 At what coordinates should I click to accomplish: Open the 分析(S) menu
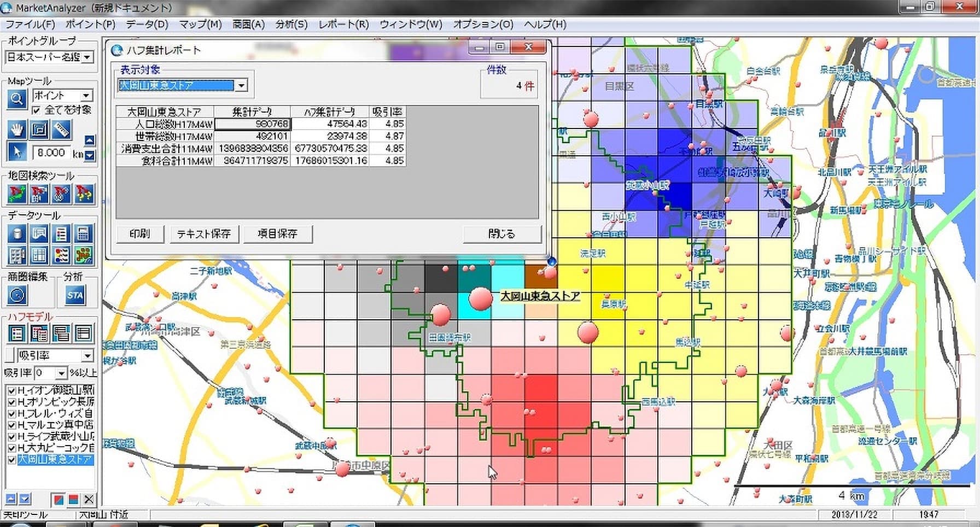(291, 24)
